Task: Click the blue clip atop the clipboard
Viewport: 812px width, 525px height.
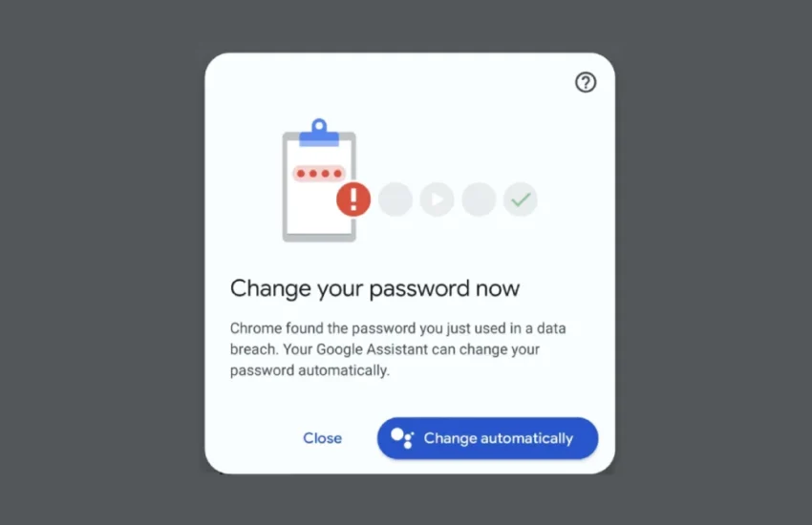Action: click(319, 133)
